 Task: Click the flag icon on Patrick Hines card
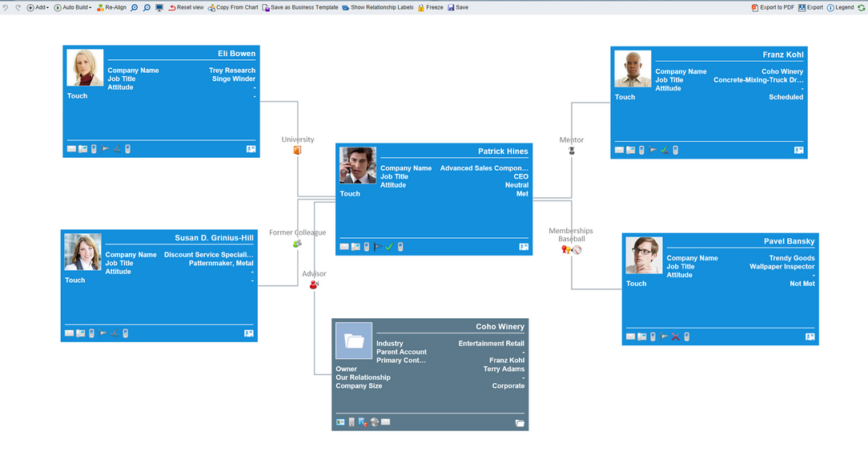click(x=378, y=247)
